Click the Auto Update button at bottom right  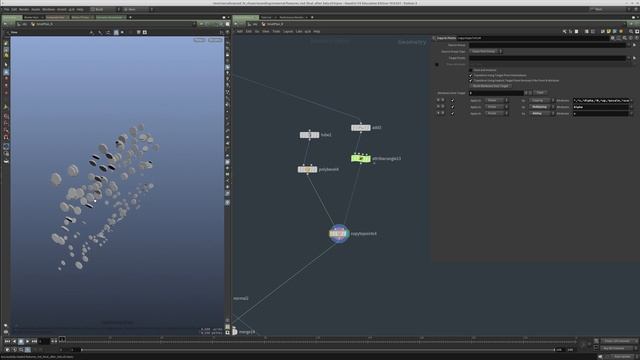click(622, 356)
